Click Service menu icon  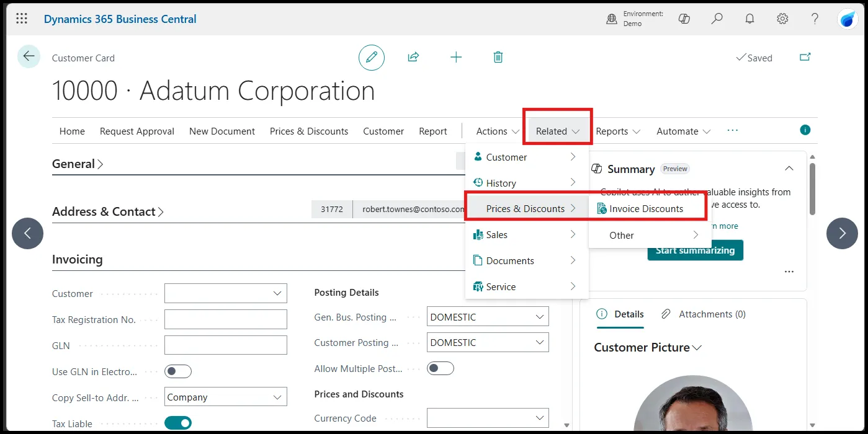(478, 287)
